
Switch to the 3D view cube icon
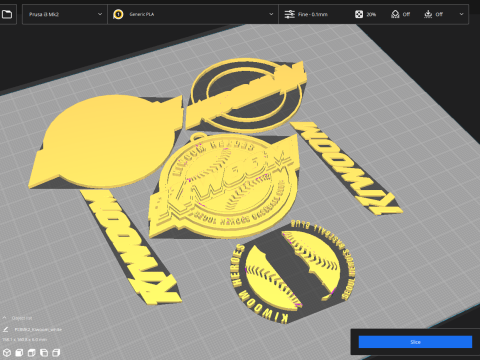point(7,352)
